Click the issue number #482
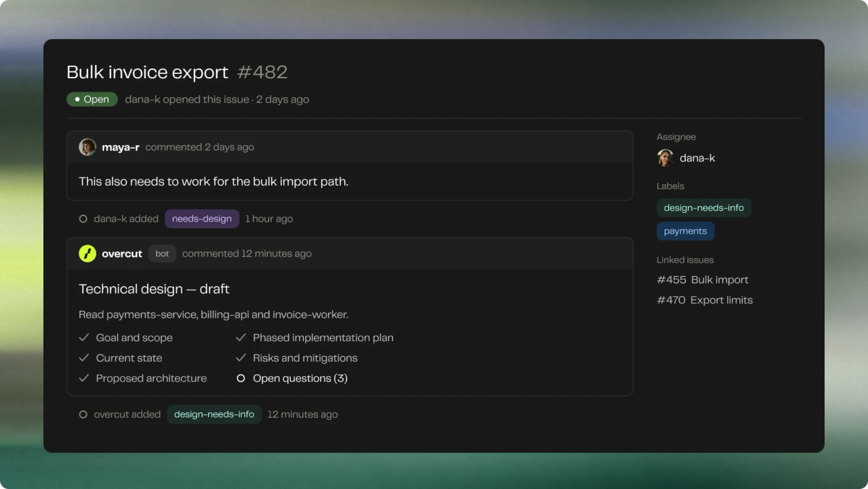 point(262,72)
